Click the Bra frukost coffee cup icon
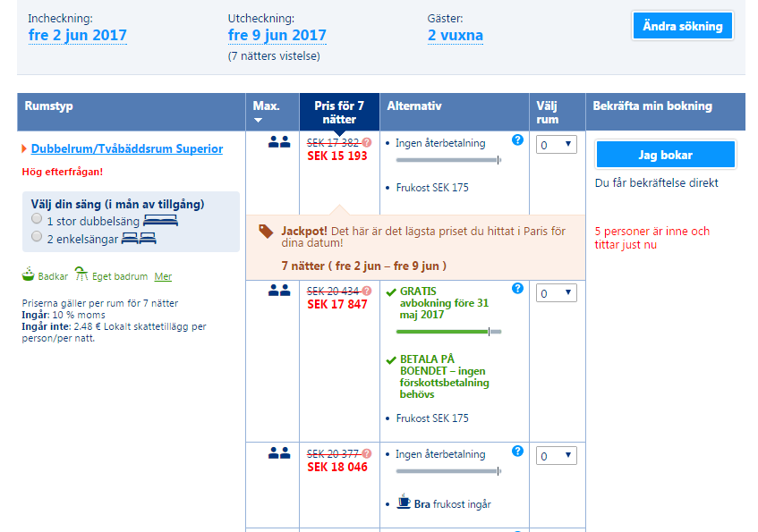The height and width of the screenshot is (532, 758). click(x=404, y=502)
